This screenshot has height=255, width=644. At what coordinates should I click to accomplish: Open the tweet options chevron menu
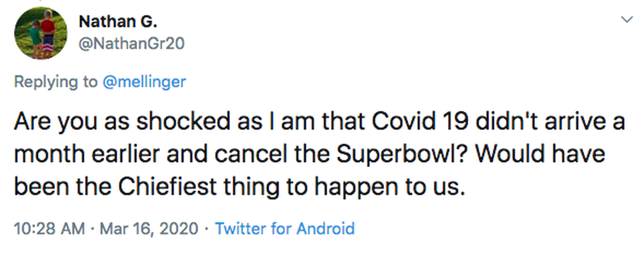(626, 20)
